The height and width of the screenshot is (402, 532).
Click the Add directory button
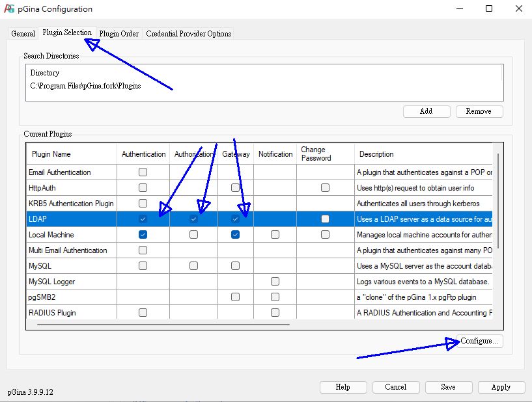tap(427, 111)
